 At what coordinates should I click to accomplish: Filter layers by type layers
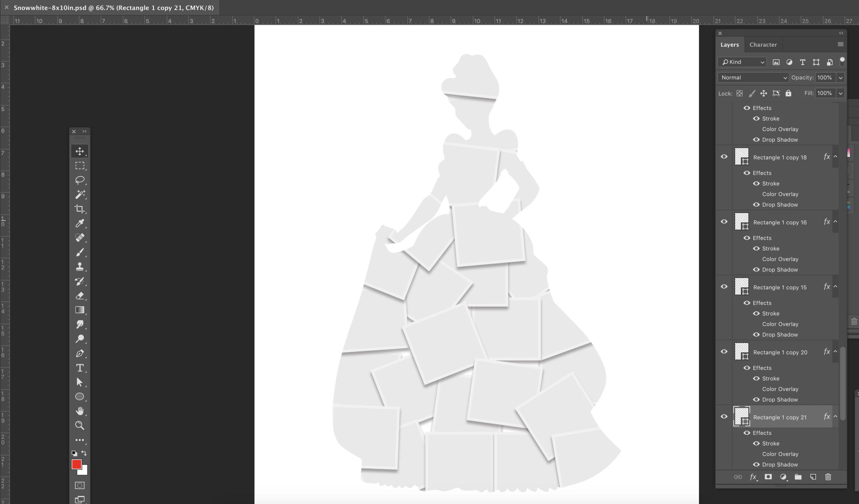click(x=803, y=62)
